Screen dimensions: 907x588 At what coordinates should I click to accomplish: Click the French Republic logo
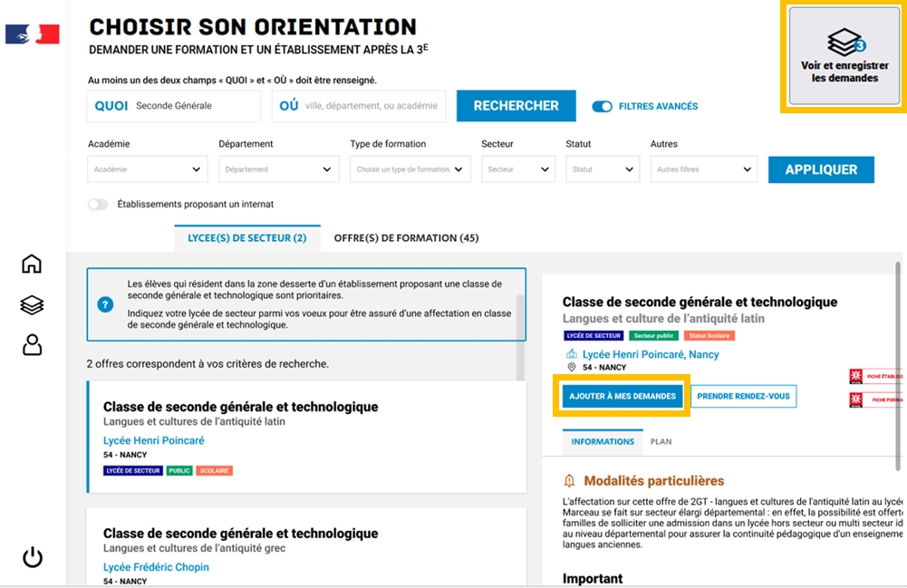pos(32,34)
